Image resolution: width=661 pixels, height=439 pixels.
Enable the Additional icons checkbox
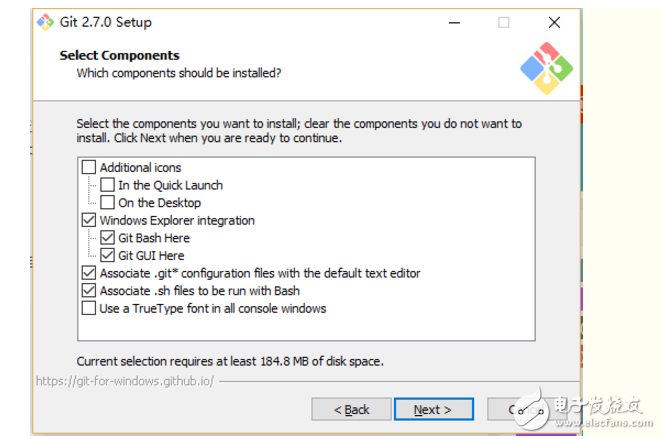coord(89,168)
